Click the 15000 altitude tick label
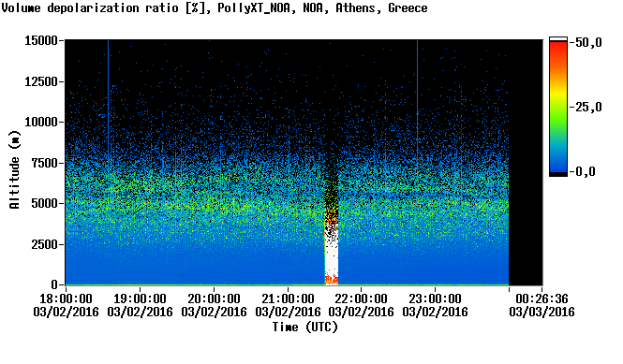 (x=41, y=40)
